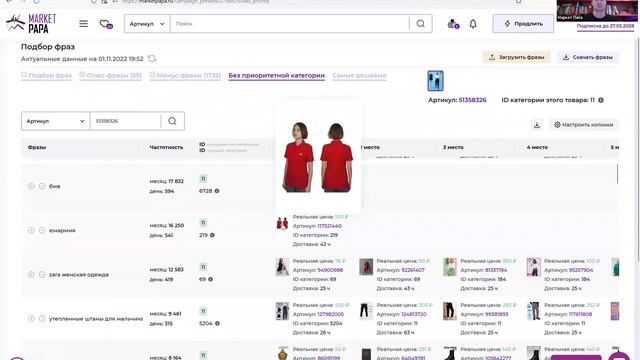Image resolution: width=640 pixels, height=360 pixels.
Task: Open article link 127982005
Action: (331, 314)
